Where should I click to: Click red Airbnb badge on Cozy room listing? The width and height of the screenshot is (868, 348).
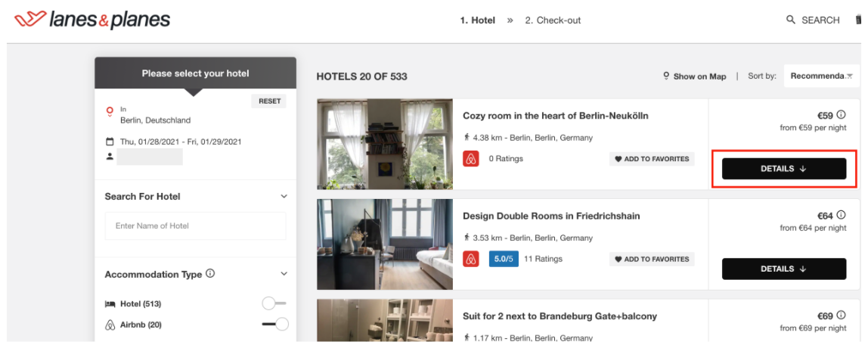pyautogui.click(x=471, y=158)
